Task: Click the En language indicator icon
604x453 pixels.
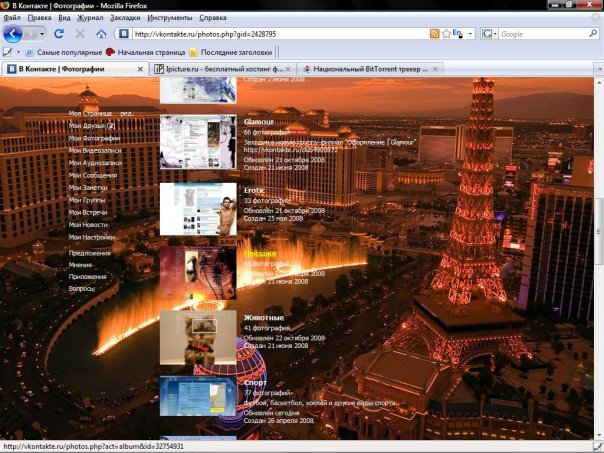Action: [x=457, y=34]
